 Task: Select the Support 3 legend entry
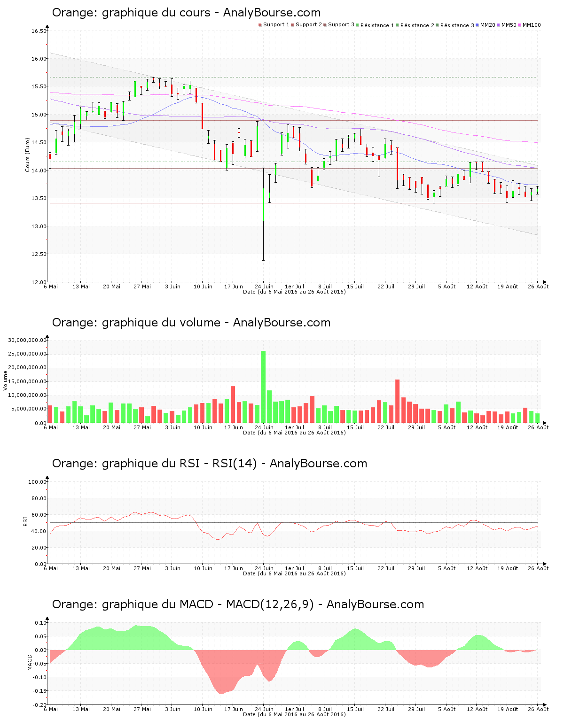tap(339, 25)
